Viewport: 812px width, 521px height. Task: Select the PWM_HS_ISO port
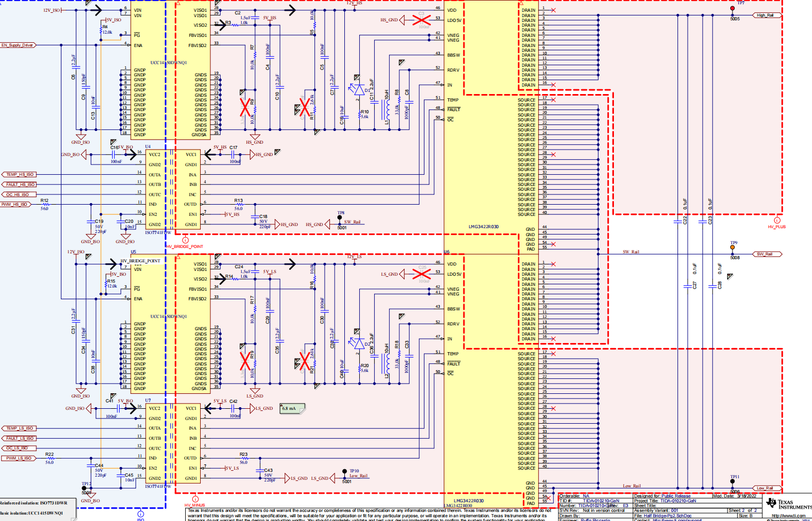[16, 205]
